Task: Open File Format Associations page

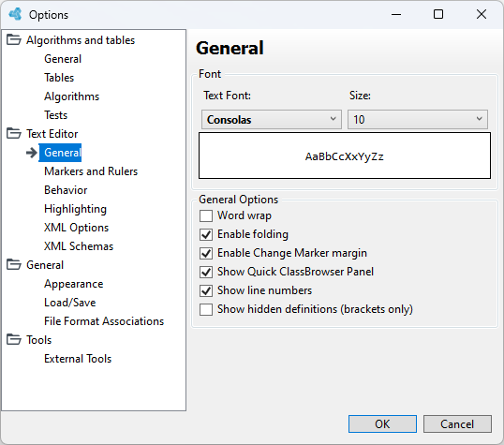Action: [104, 321]
